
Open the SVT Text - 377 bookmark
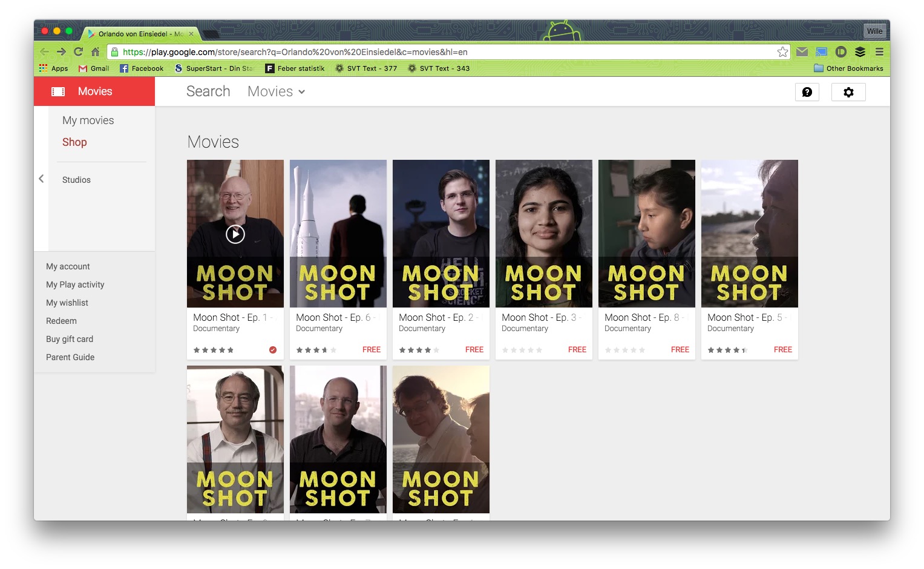pos(366,68)
